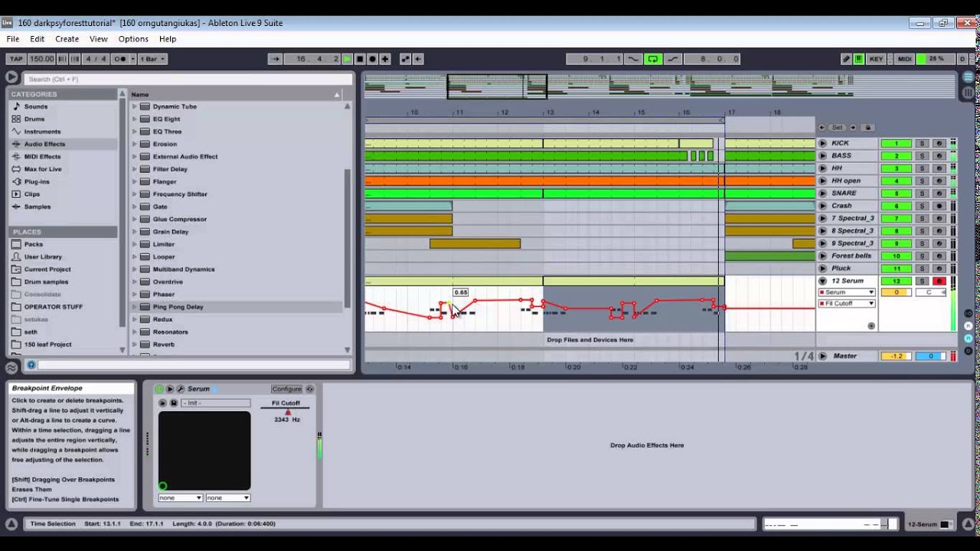Open the Help menu
This screenshot has width=980, height=551.
[168, 39]
